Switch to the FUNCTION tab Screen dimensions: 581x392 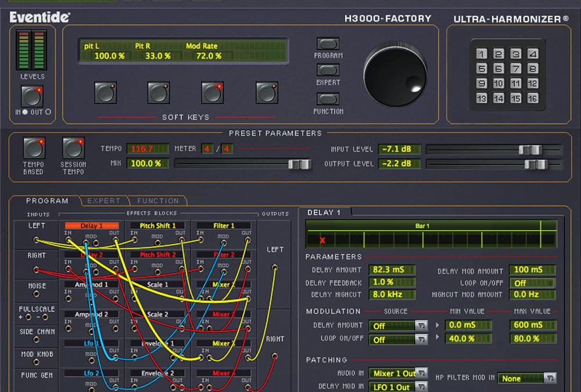tap(158, 200)
